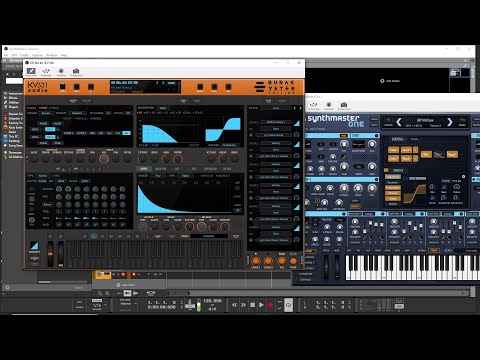Go to next preset in KV331 preset display

(x=163, y=83)
